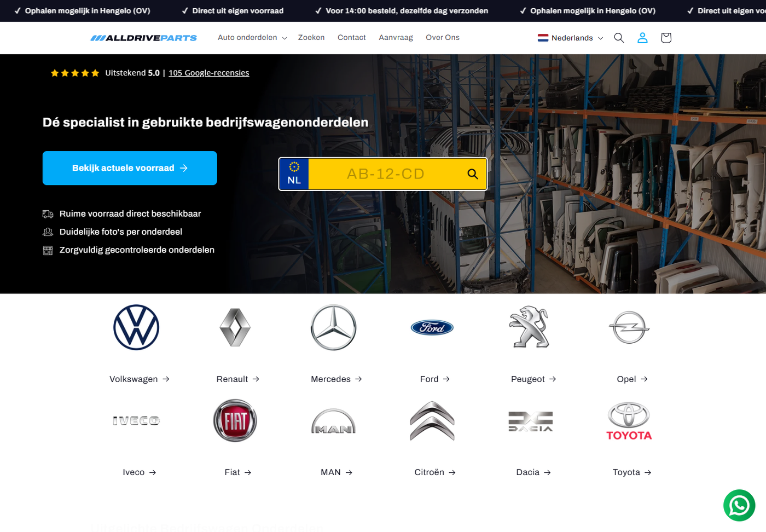Open the search magnifier in the header
The height and width of the screenshot is (532, 766).
[x=619, y=38]
